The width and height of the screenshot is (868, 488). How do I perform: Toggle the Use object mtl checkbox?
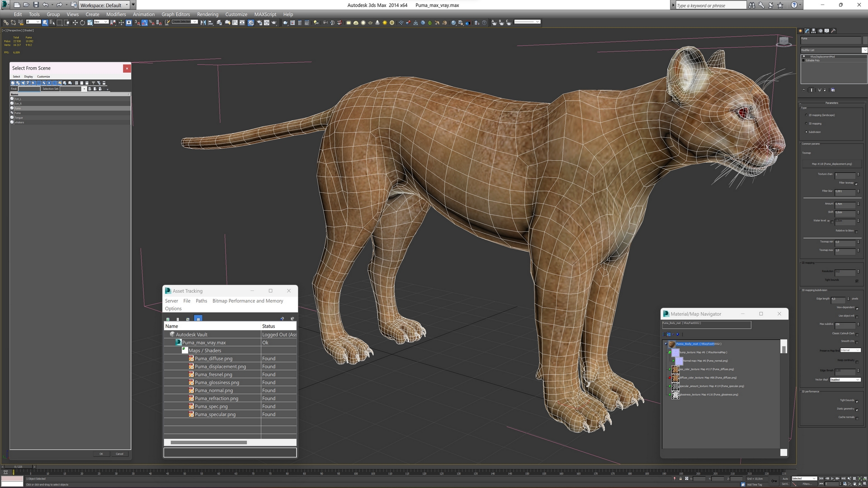pos(857,317)
